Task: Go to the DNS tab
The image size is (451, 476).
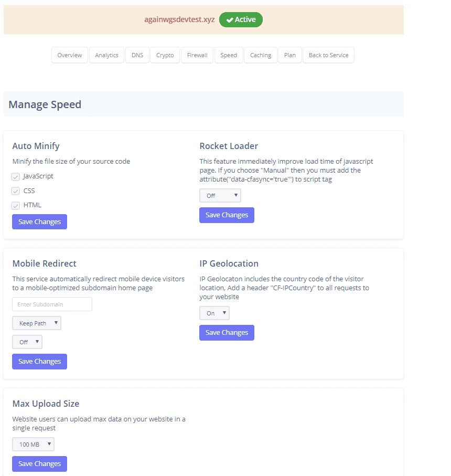Action: pyautogui.click(x=137, y=55)
